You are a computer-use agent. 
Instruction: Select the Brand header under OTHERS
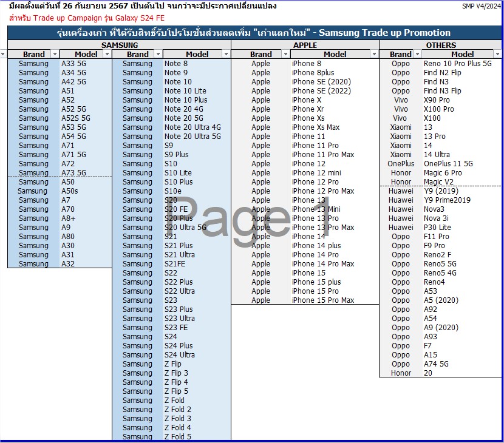click(401, 54)
